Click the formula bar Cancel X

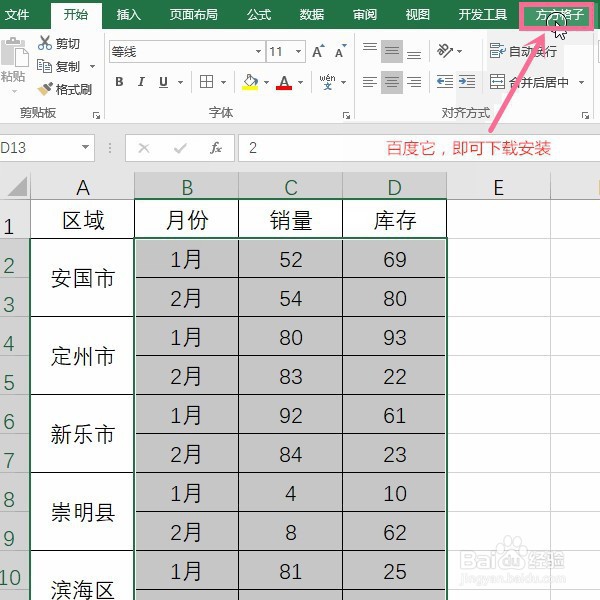(144, 148)
